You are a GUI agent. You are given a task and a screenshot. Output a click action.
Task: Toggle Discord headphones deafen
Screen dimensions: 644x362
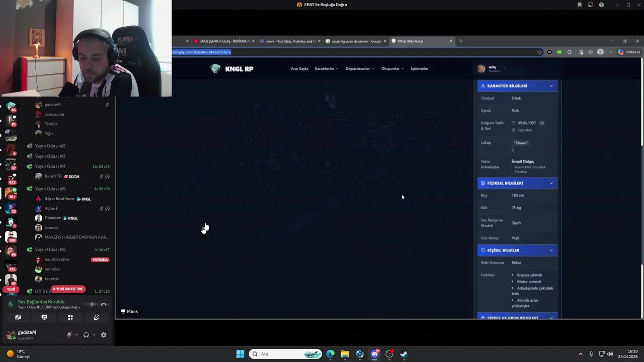(x=86, y=335)
